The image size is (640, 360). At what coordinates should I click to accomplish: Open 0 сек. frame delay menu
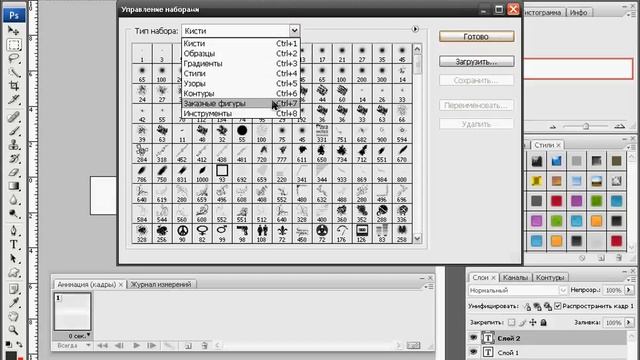79,336
